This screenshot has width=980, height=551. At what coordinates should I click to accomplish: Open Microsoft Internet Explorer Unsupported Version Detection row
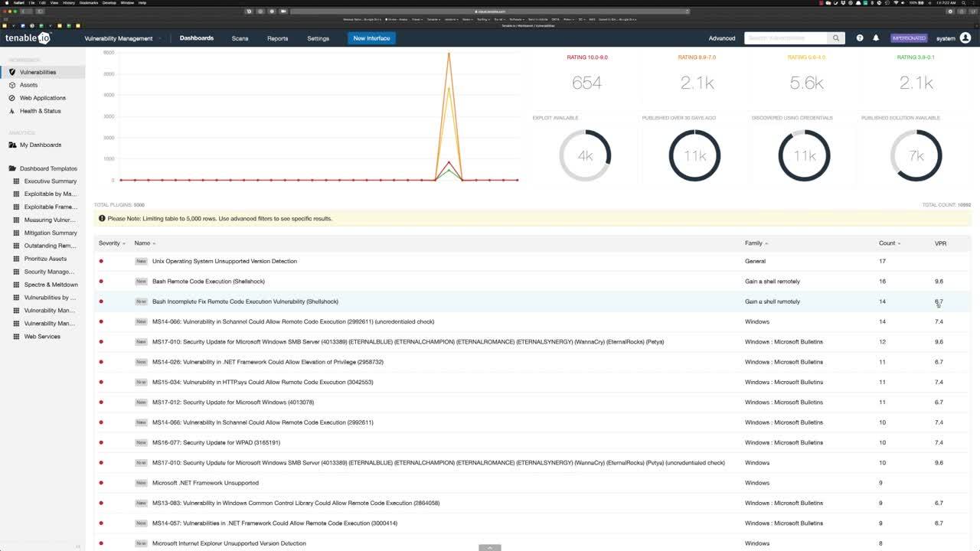click(532, 543)
